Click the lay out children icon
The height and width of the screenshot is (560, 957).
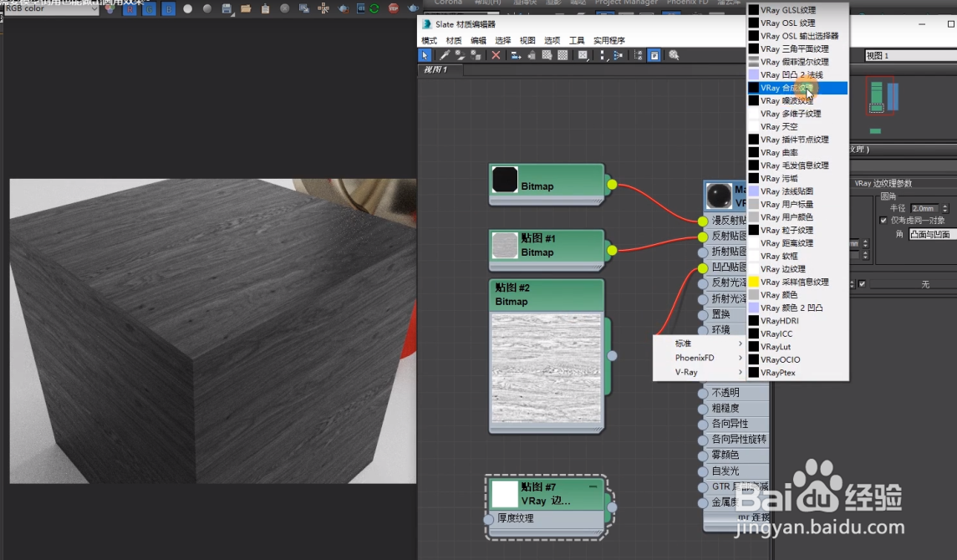[x=618, y=55]
